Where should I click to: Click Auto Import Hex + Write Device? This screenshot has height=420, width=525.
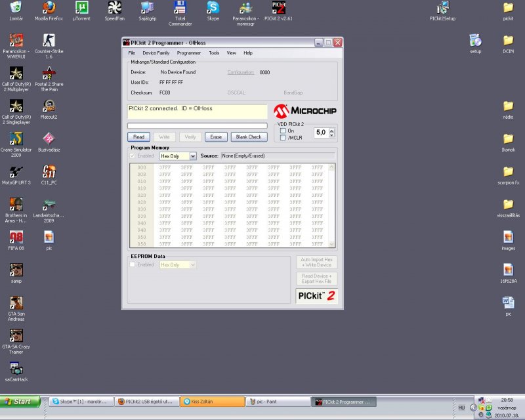tap(316, 262)
